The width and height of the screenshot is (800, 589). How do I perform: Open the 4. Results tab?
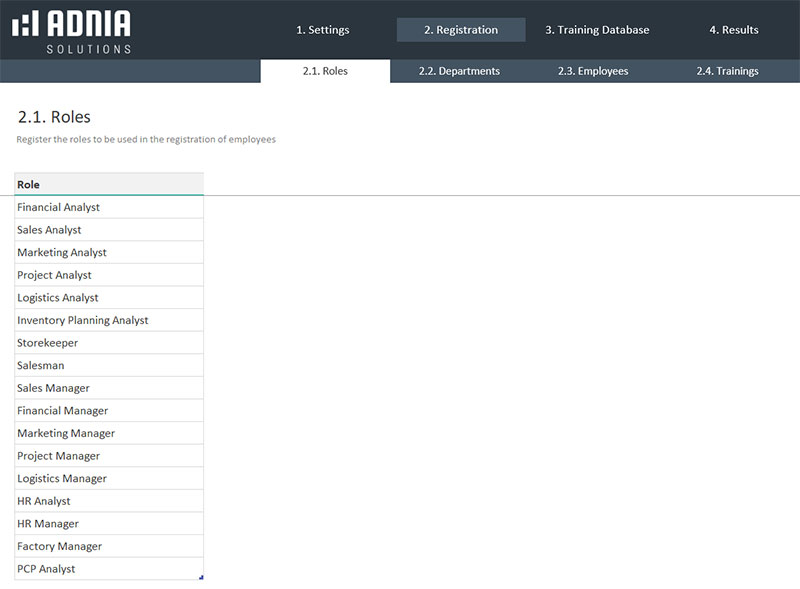(x=733, y=30)
